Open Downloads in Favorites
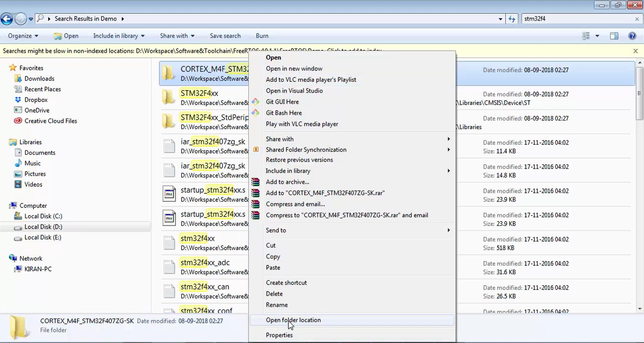Viewport: 644px width, 343px height. pyautogui.click(x=39, y=79)
